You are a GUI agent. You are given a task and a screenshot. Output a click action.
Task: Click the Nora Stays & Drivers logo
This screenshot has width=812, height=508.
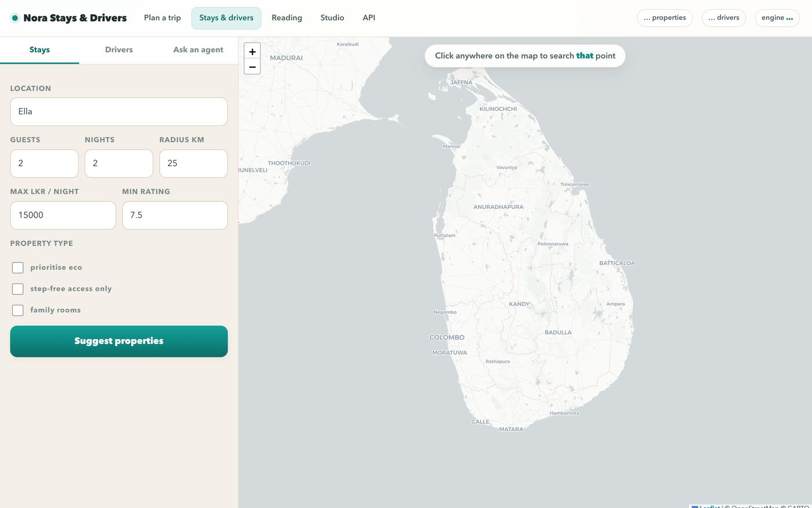tap(69, 18)
